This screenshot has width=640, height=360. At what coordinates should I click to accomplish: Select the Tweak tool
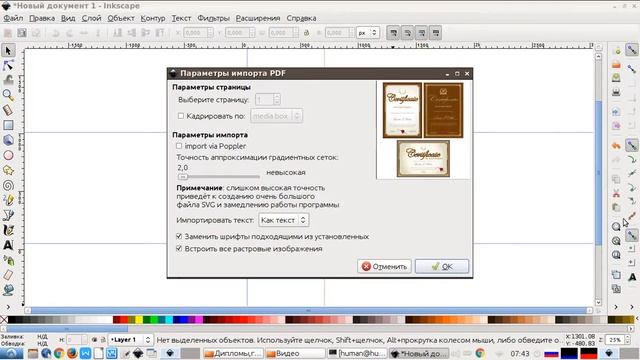[x=8, y=80]
